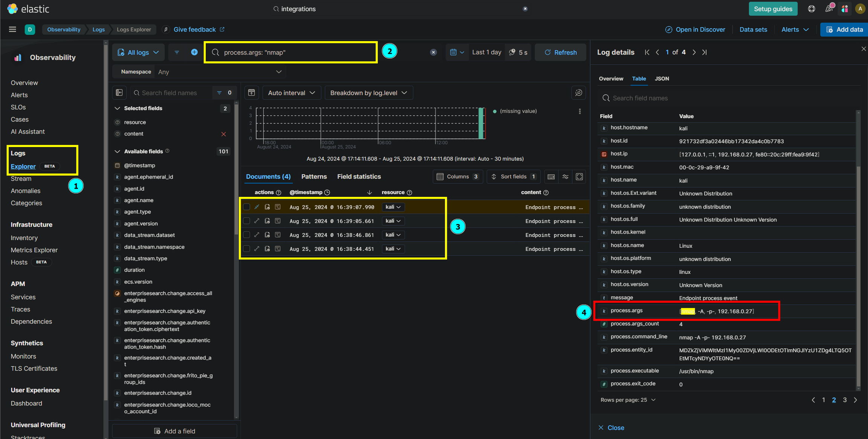Collapse the Available fields section
868x439 pixels.
pos(117,152)
